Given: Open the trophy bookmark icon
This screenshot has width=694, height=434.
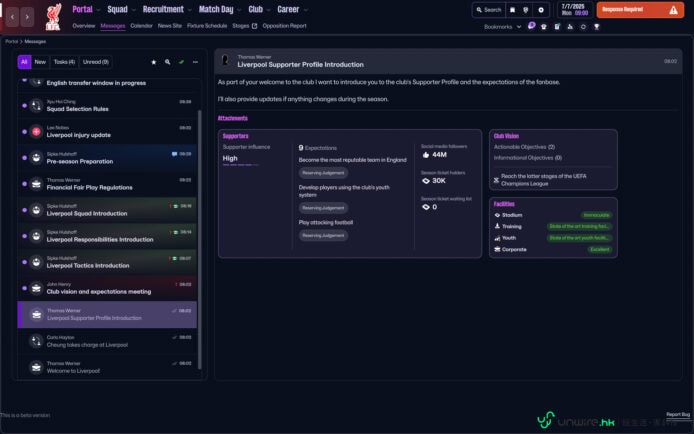Looking at the screenshot, I should (x=597, y=27).
